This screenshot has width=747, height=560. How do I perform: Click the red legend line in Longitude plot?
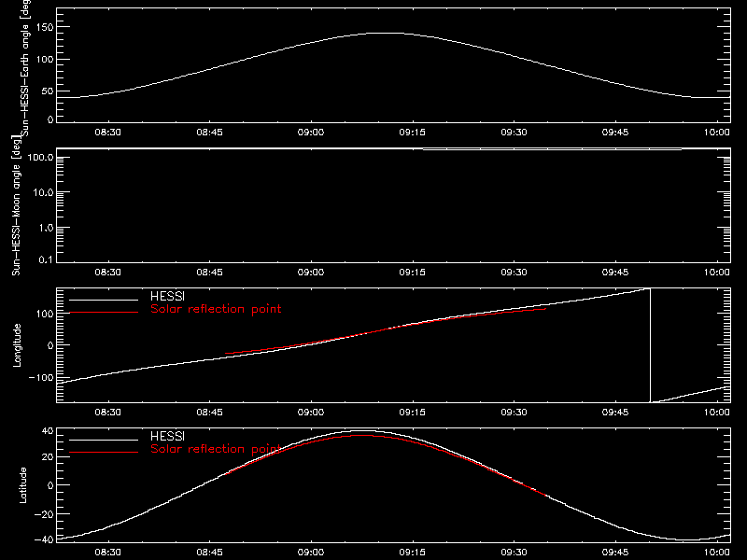(x=104, y=313)
